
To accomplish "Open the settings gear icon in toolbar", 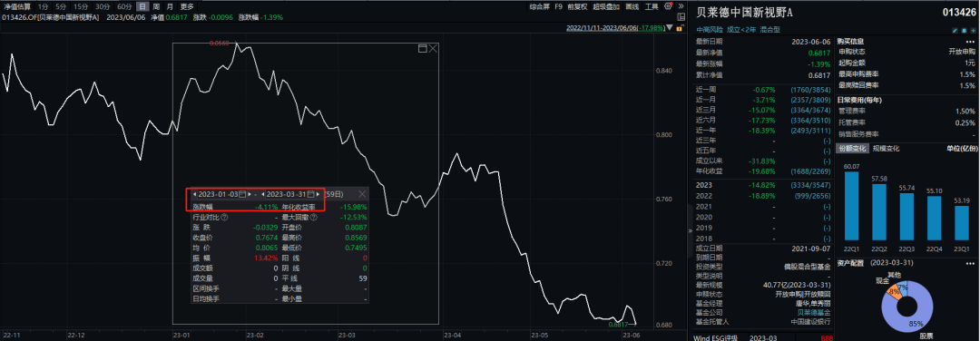I will 668,6.
